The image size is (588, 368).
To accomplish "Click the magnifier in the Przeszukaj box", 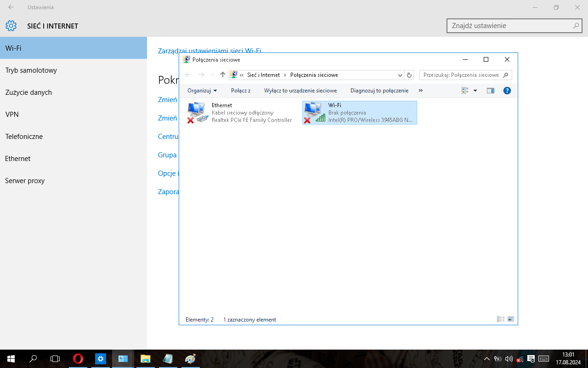I will (x=506, y=75).
